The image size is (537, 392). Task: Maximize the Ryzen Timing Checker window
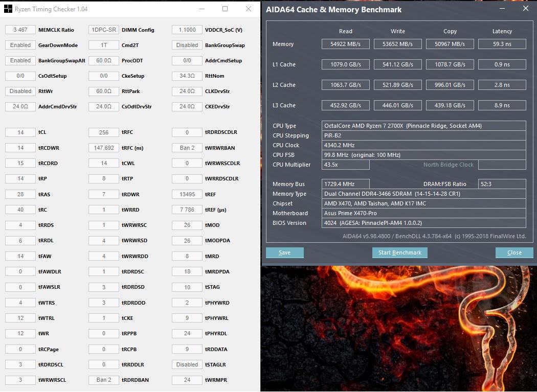(225, 9)
